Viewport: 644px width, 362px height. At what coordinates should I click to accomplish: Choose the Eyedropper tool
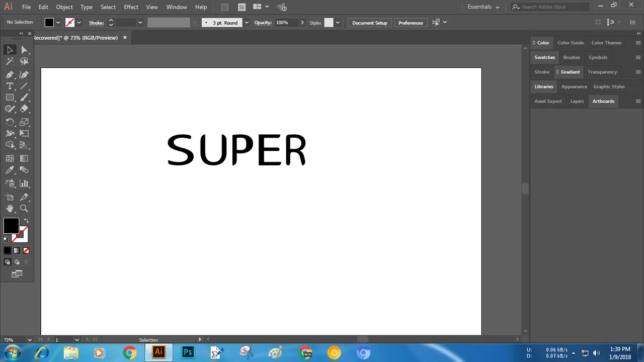click(x=10, y=170)
